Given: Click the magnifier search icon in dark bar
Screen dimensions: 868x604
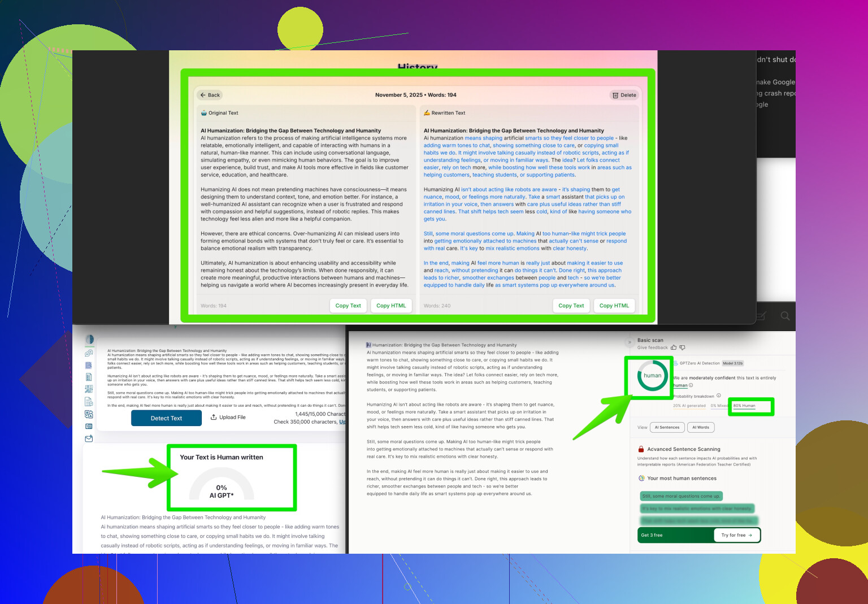Looking at the screenshot, I should (785, 316).
